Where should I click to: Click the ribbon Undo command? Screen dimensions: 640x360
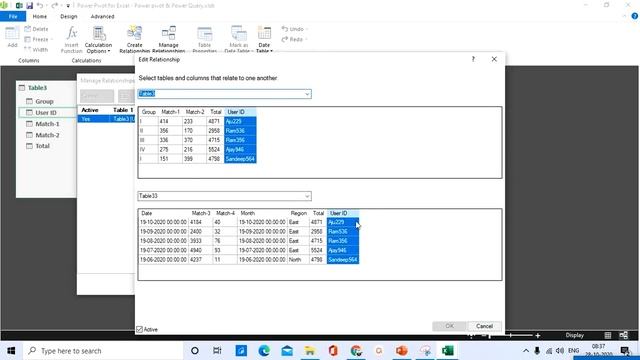coord(292,29)
